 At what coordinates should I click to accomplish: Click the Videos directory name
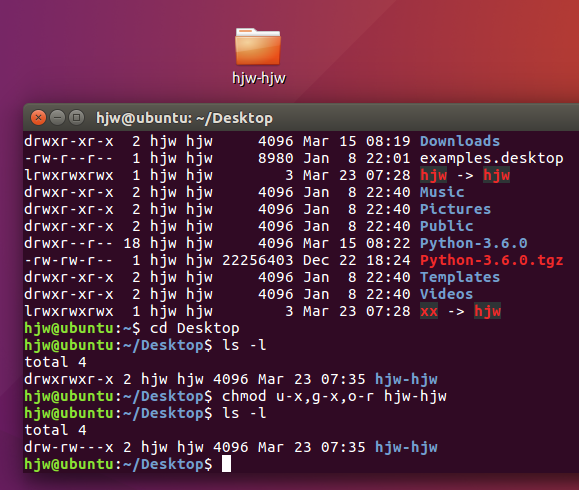pos(446,294)
